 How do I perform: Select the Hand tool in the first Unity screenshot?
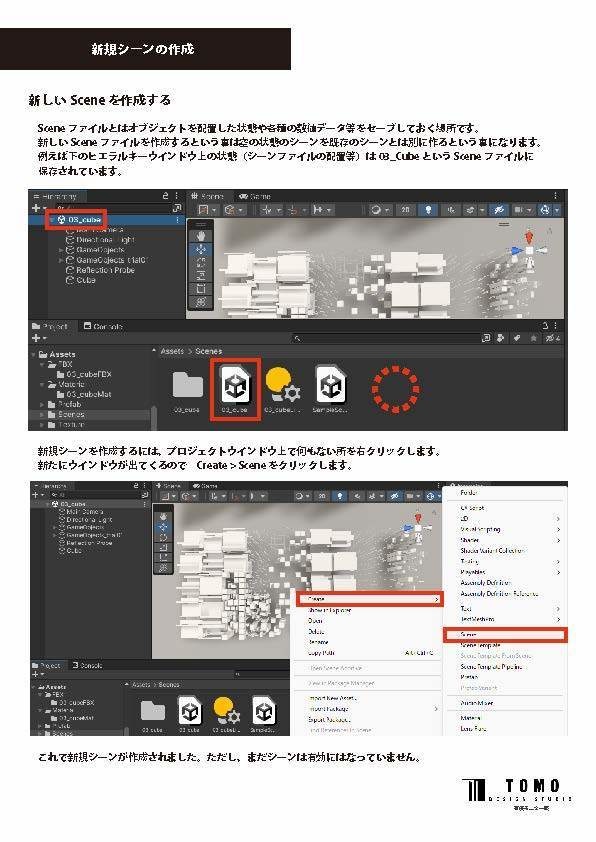pos(201,236)
